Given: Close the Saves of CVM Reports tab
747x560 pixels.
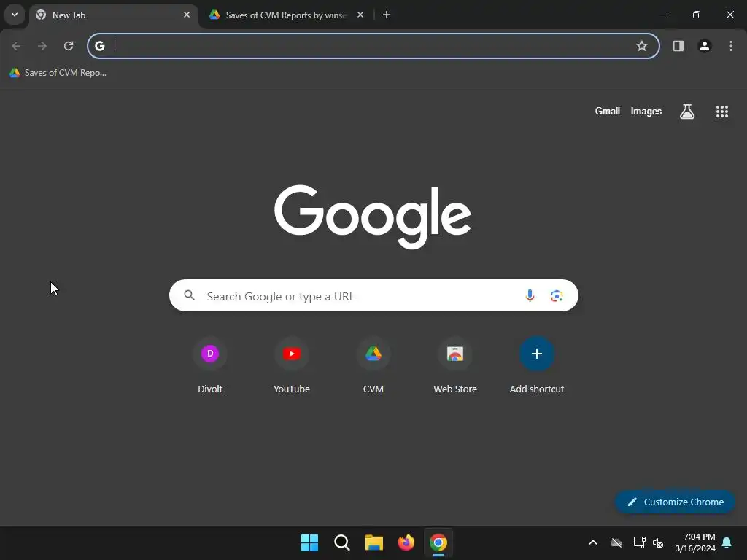Looking at the screenshot, I should pyautogui.click(x=360, y=15).
